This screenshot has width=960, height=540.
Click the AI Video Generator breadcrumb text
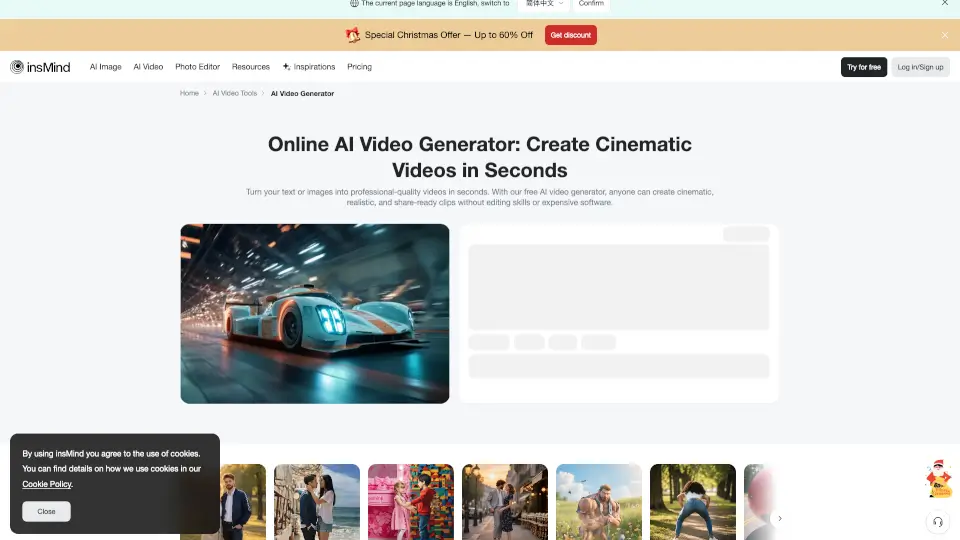tap(302, 94)
